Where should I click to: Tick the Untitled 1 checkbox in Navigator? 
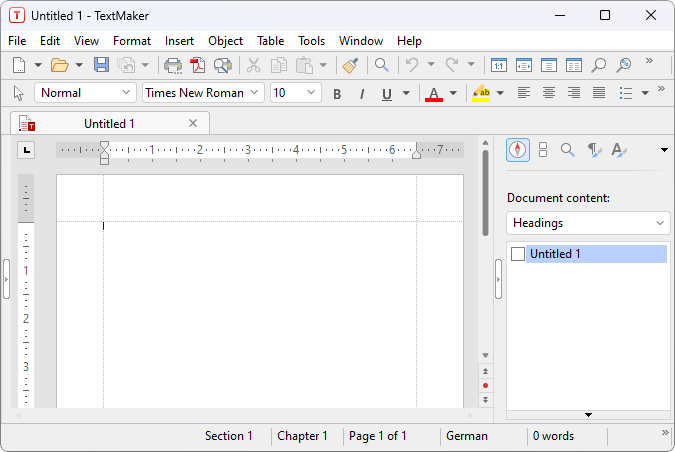[518, 254]
